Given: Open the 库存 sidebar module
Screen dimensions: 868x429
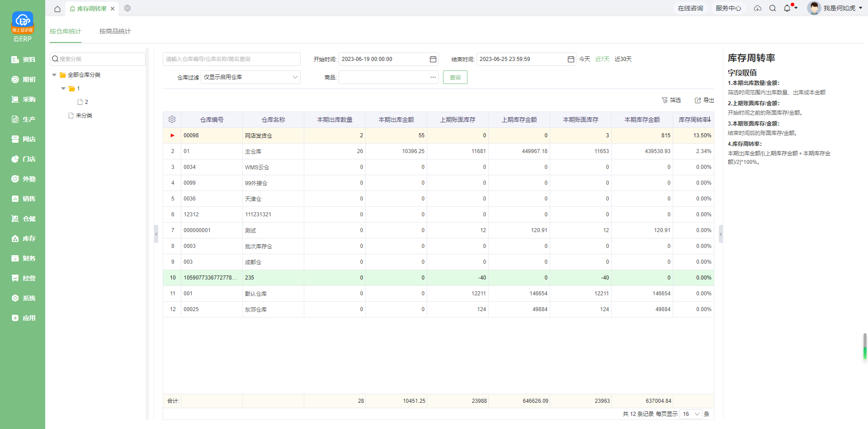Looking at the screenshot, I should click(23, 238).
